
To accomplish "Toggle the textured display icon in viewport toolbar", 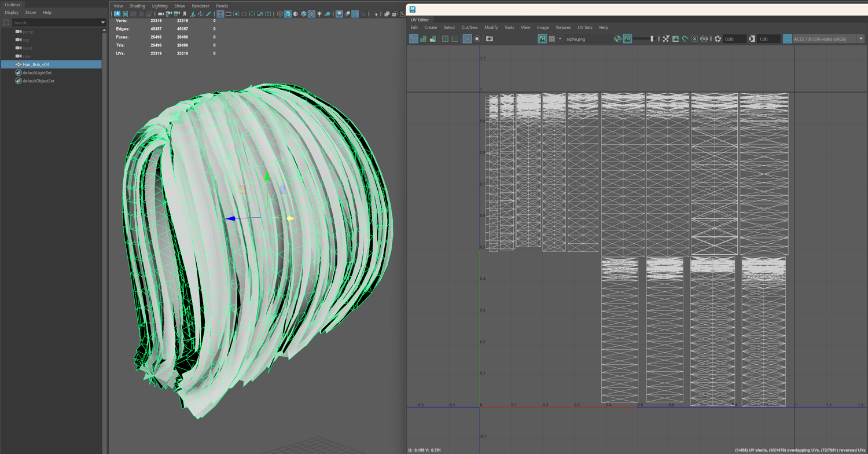I will point(312,14).
